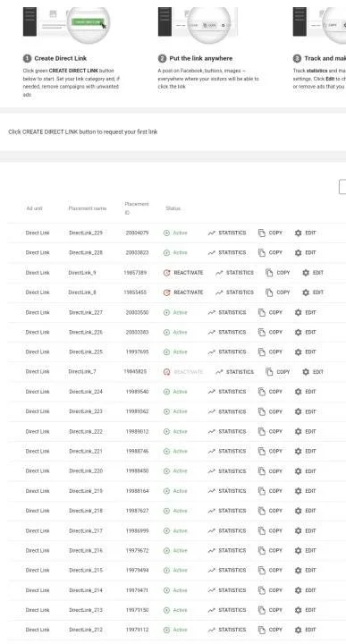Select placement ID 19979112

[137, 630]
